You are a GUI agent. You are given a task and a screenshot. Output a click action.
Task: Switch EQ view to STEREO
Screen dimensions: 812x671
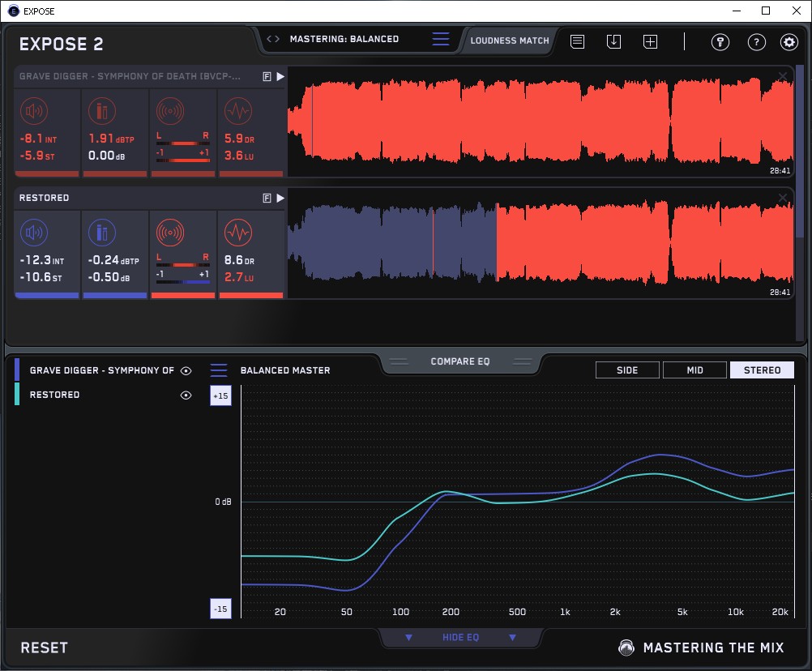tap(762, 370)
